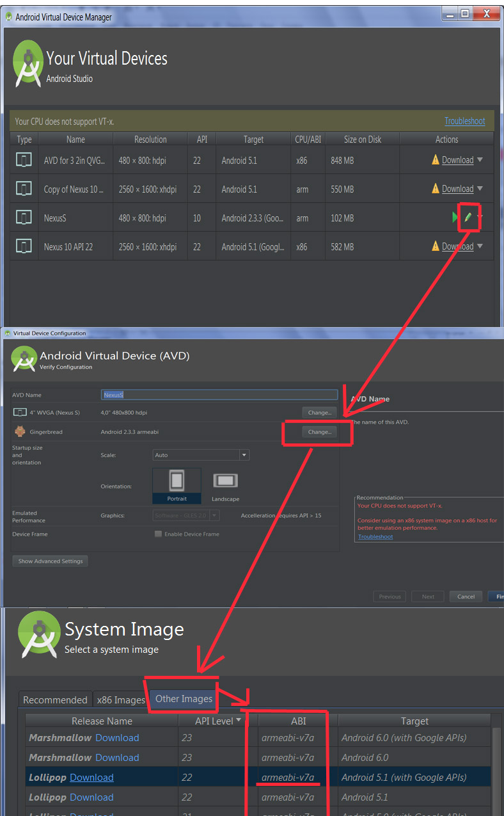Screen dimensions: 504x816
Task: Click Show Advanced Settings button
Action: (51, 561)
